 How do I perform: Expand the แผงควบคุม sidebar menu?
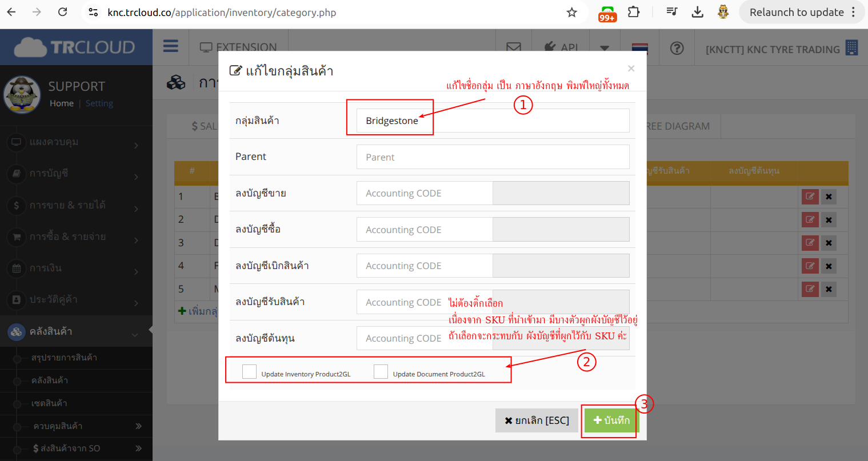tap(76, 142)
